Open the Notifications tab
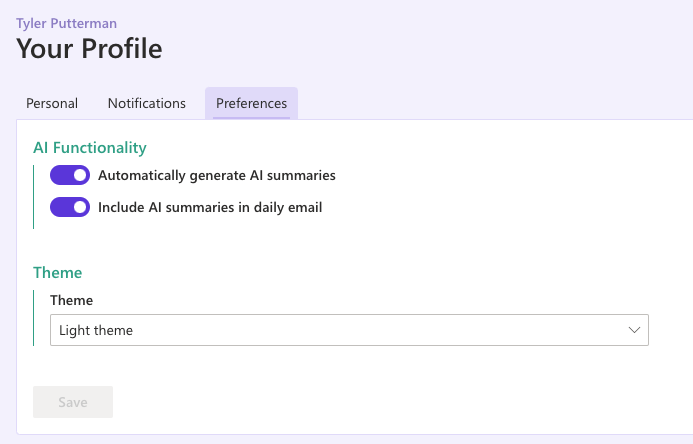This screenshot has width=693, height=444. coord(147,103)
